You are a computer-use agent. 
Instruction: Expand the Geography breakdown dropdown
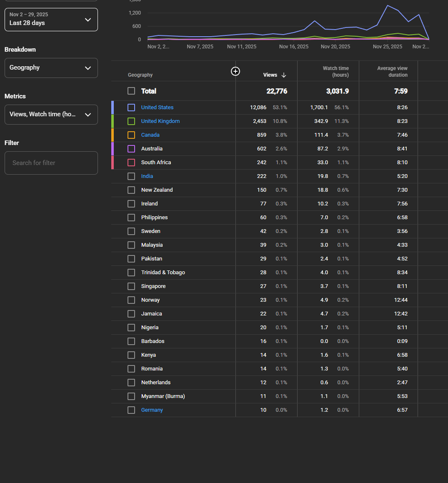point(51,68)
